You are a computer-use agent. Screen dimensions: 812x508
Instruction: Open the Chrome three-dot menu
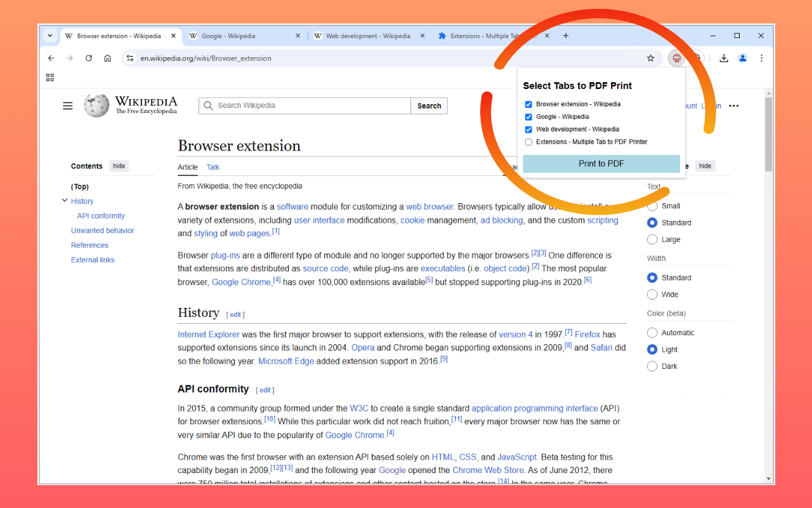pos(761,58)
